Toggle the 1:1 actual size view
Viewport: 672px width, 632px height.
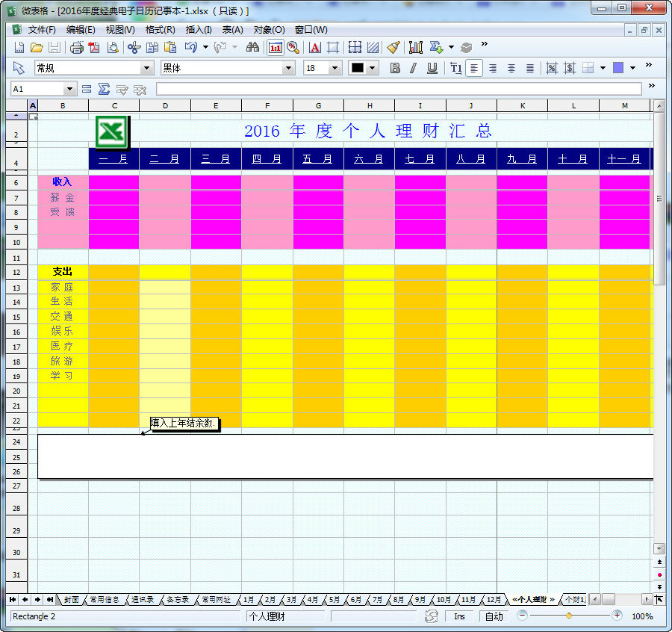275,47
